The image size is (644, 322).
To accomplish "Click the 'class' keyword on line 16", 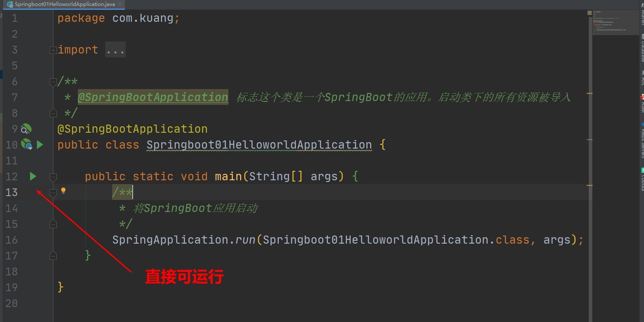I will 512,240.
